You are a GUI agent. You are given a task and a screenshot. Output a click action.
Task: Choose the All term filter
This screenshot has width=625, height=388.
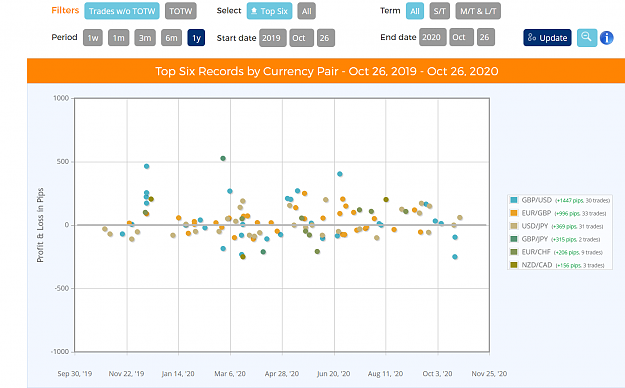coord(415,11)
